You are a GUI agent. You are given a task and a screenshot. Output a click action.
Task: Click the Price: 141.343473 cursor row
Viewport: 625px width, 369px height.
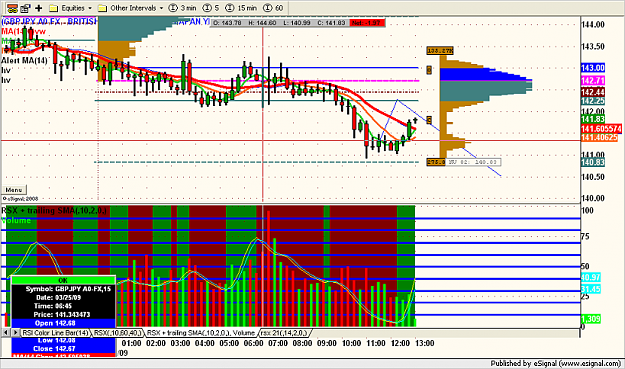coord(63,315)
